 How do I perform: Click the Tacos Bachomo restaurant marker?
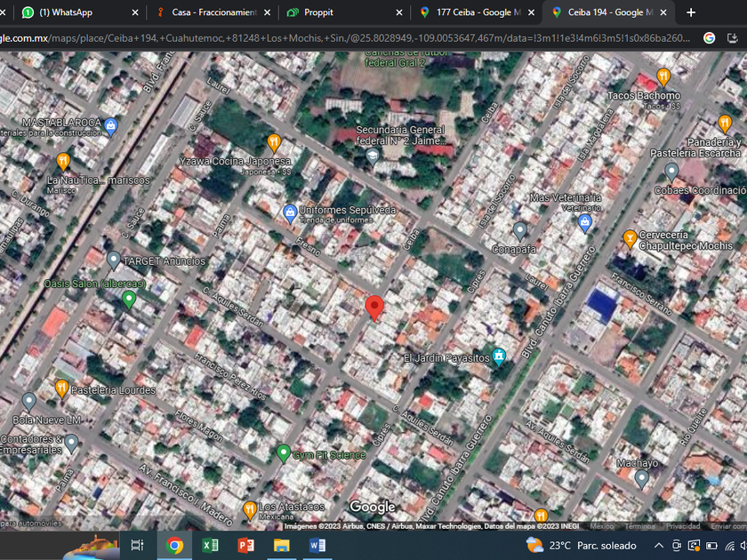pos(663,77)
